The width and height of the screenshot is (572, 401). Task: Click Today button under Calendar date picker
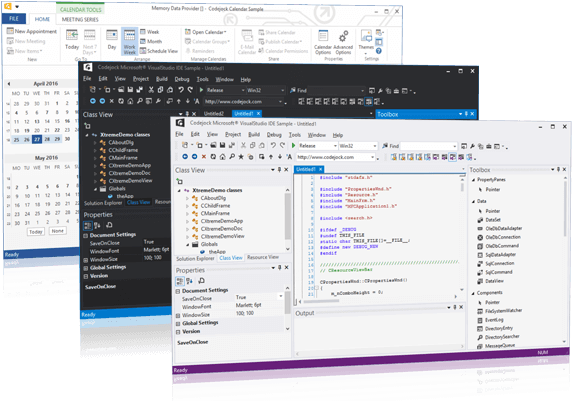(x=36, y=232)
